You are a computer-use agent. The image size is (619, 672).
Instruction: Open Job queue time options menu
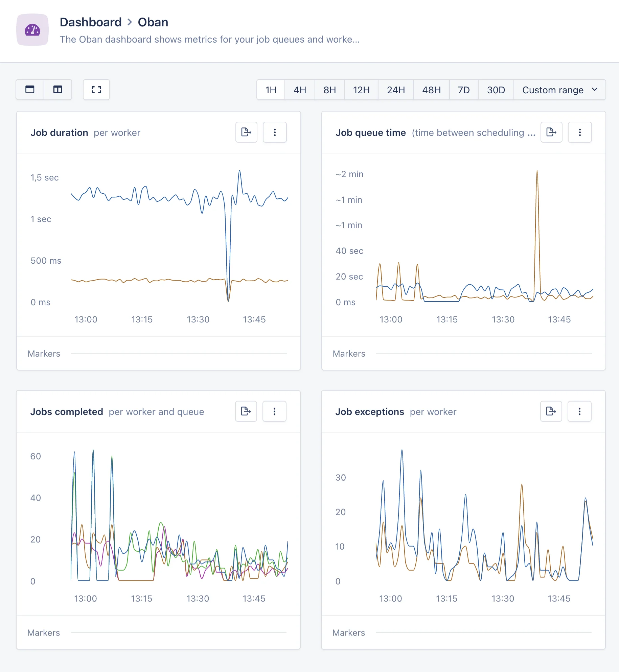coord(580,132)
